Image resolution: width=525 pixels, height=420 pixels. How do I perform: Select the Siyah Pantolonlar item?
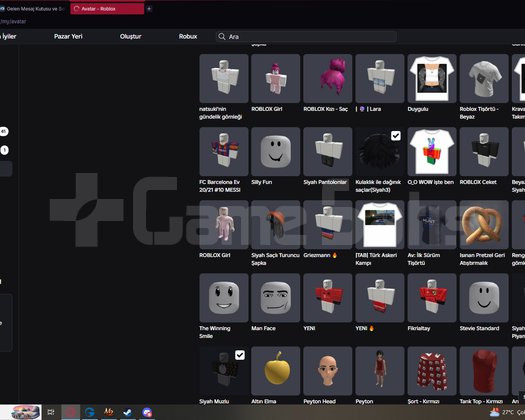point(328,151)
